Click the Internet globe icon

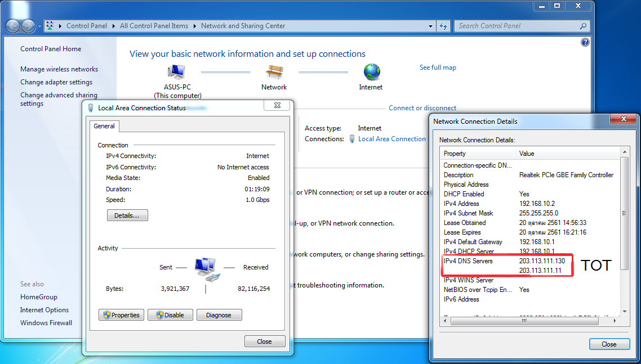(x=372, y=73)
